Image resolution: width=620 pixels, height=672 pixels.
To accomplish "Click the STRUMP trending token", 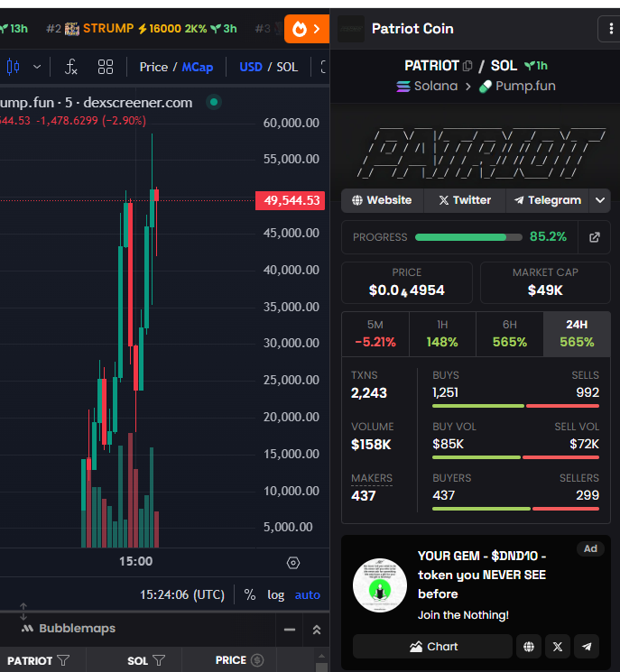I will click(142, 29).
